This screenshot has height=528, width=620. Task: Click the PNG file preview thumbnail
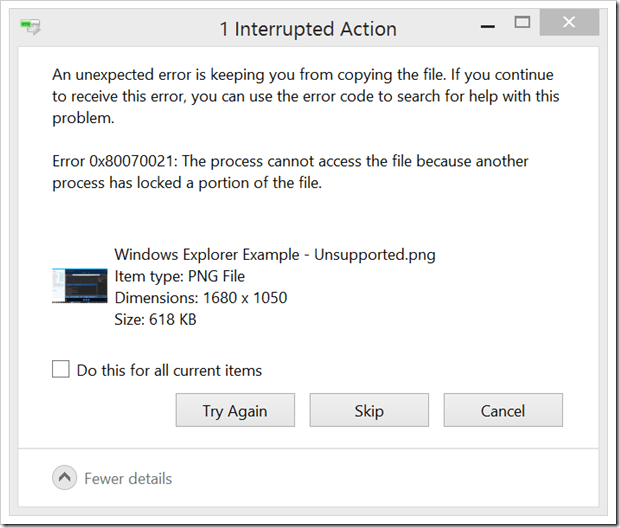point(79,286)
